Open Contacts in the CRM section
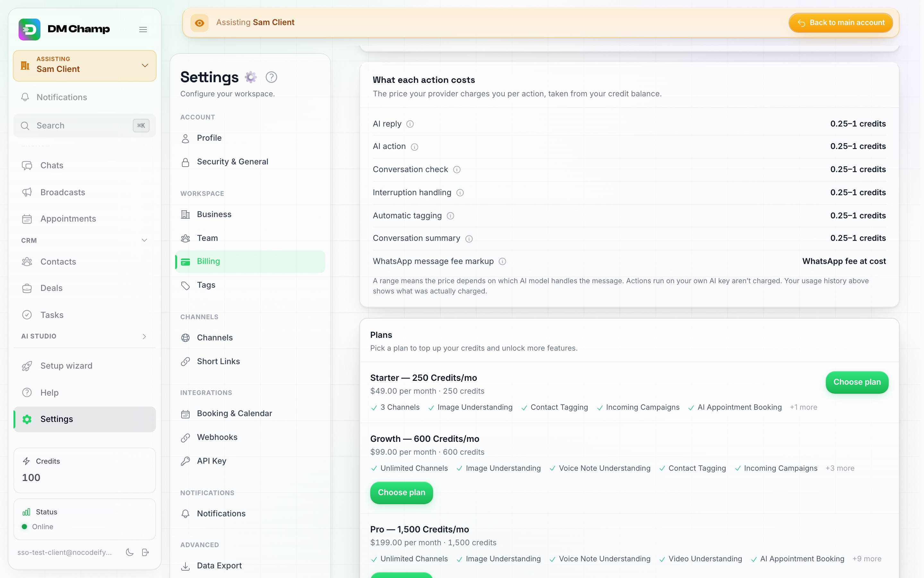The width and height of the screenshot is (924, 578). pyautogui.click(x=85, y=262)
